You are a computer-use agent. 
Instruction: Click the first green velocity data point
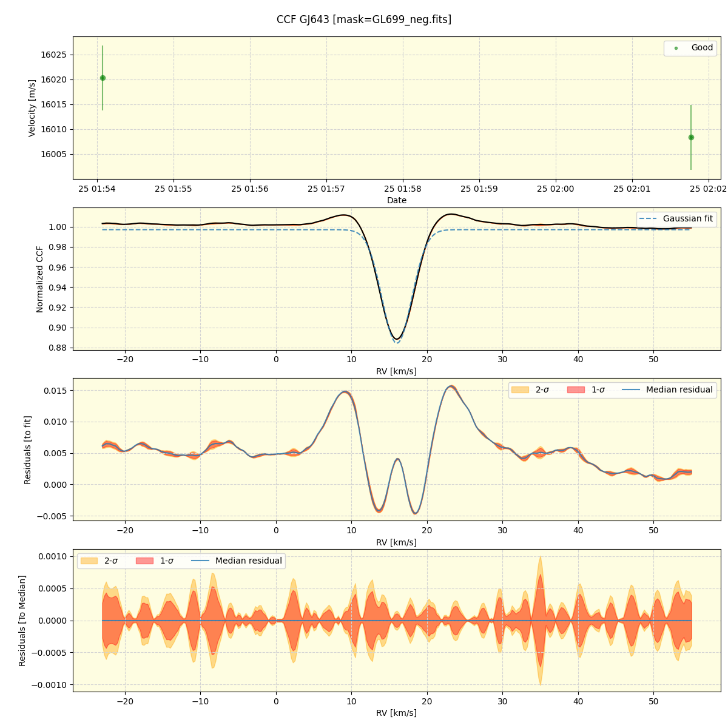[x=103, y=78]
